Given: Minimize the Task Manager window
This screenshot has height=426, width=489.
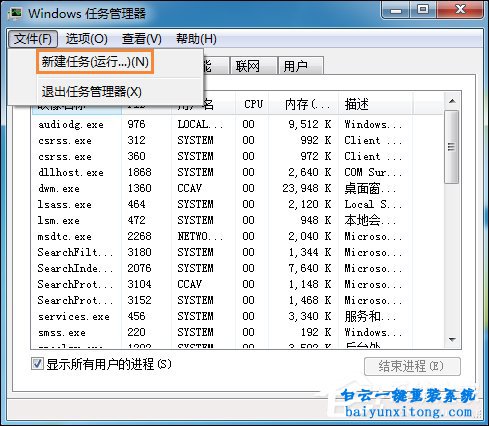Looking at the screenshot, I should [396, 10].
